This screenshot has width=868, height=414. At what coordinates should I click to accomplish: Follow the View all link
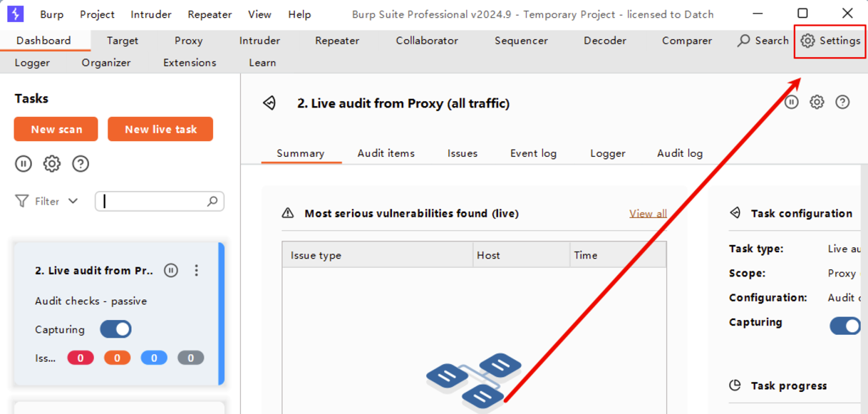[648, 213]
